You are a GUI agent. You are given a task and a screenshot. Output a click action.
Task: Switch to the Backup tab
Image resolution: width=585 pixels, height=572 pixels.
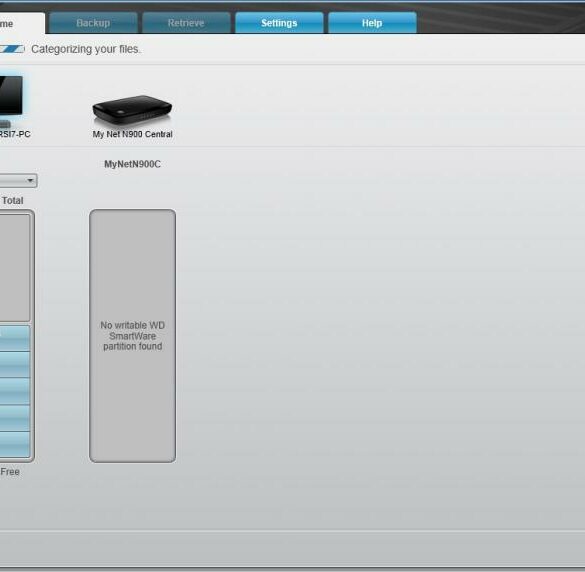click(93, 23)
